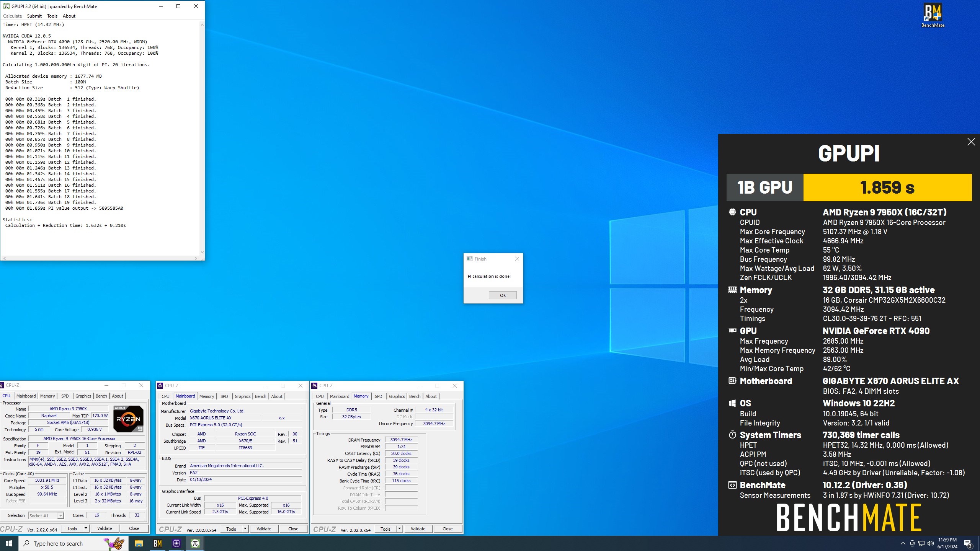Click the Memory icon in BenchMate panel
Screen dimensions: 980x551
(732, 290)
